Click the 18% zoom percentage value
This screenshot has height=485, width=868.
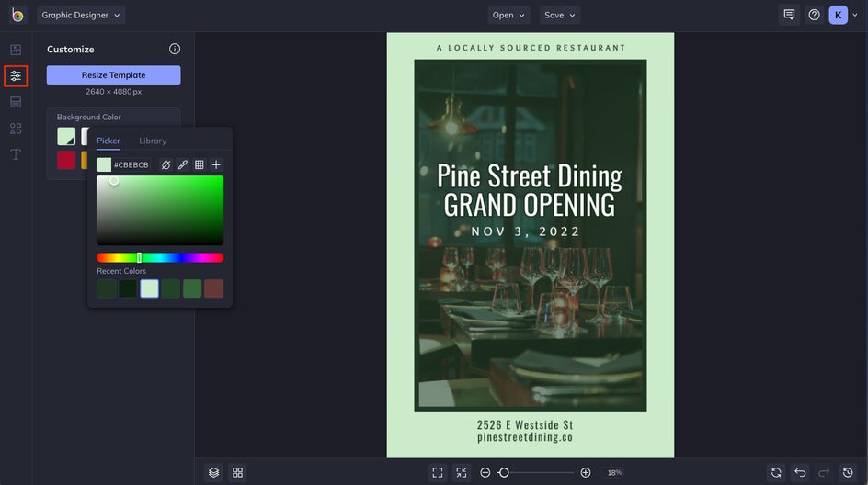point(614,472)
